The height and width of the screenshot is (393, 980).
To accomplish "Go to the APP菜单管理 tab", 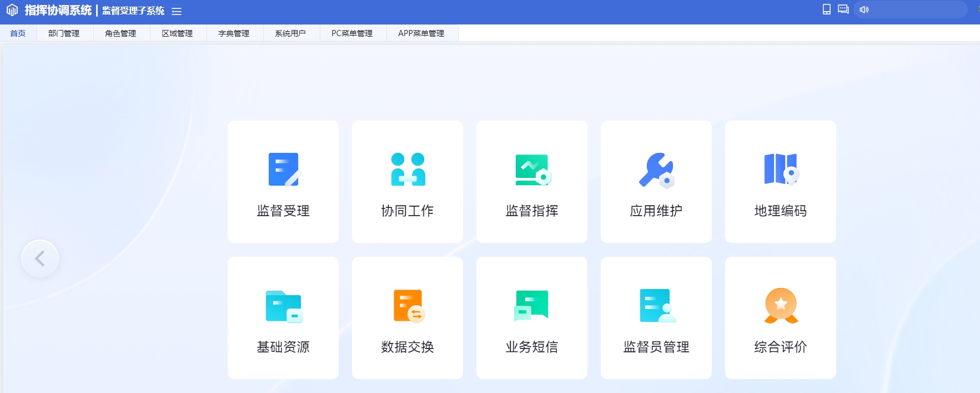I will coord(421,33).
